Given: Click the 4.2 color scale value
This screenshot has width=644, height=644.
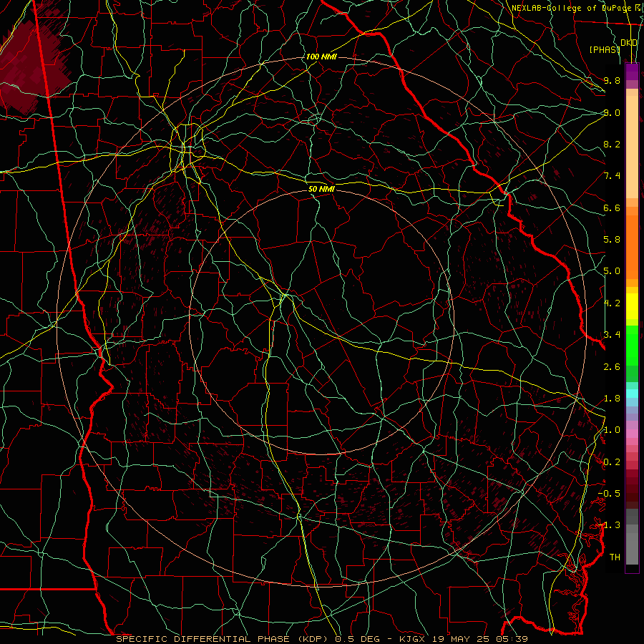Looking at the screenshot, I should (612, 303).
